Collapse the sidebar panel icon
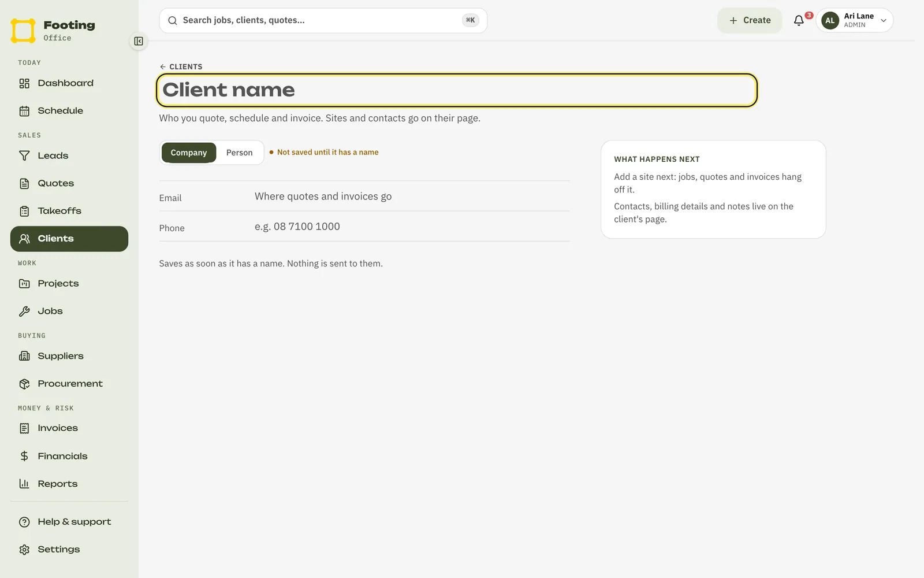The image size is (924, 578). [139, 41]
